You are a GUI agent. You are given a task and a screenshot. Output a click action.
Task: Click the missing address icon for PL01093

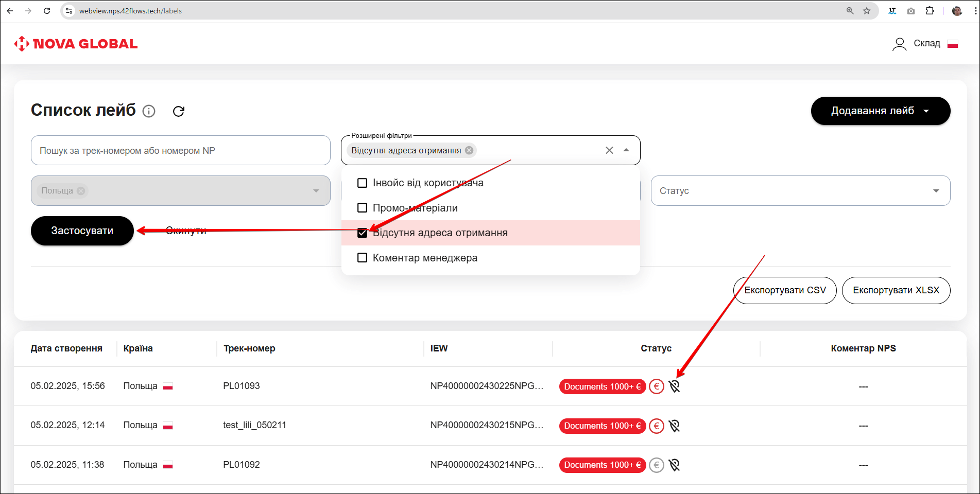point(674,386)
